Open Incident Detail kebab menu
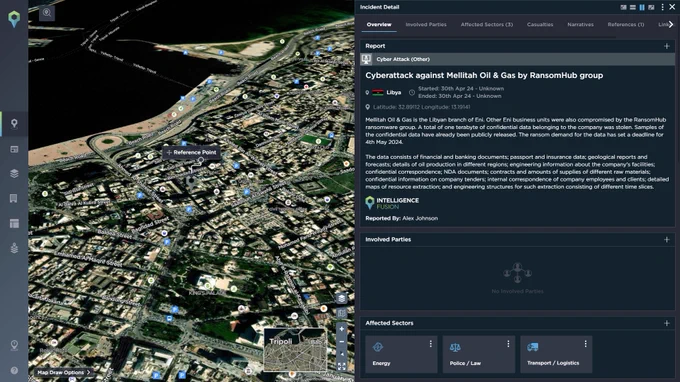680x382 pixels. (x=662, y=7)
